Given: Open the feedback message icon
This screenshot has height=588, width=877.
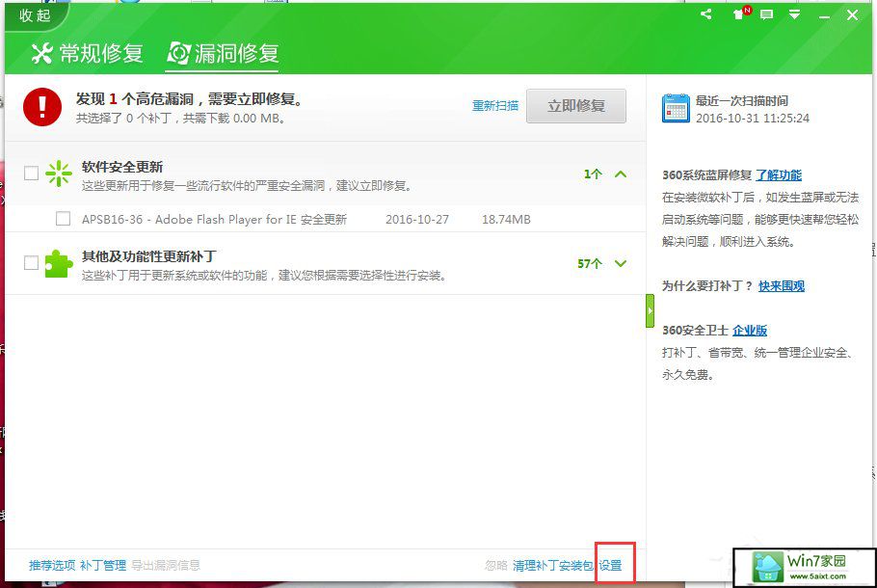Looking at the screenshot, I should tap(766, 15).
